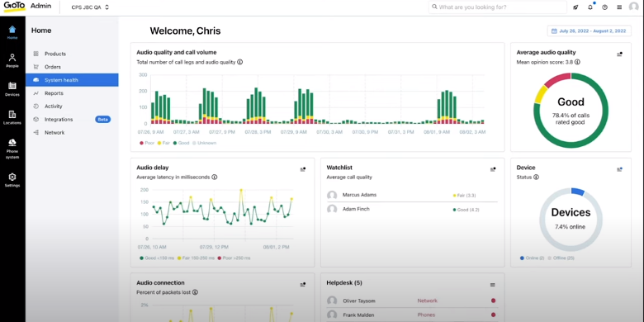Open Network in Home menu
Image resolution: width=644 pixels, height=322 pixels.
click(73, 133)
